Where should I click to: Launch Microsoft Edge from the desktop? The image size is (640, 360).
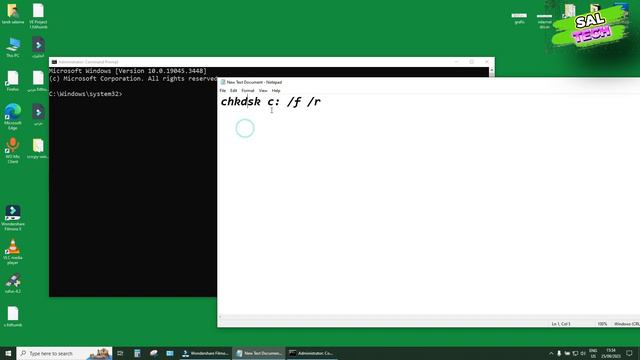tap(13, 117)
